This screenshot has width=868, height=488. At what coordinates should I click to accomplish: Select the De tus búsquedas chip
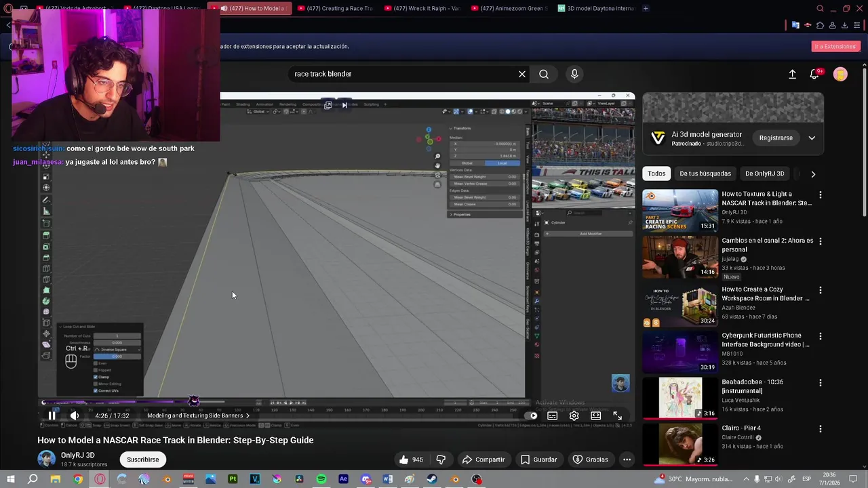coord(705,174)
